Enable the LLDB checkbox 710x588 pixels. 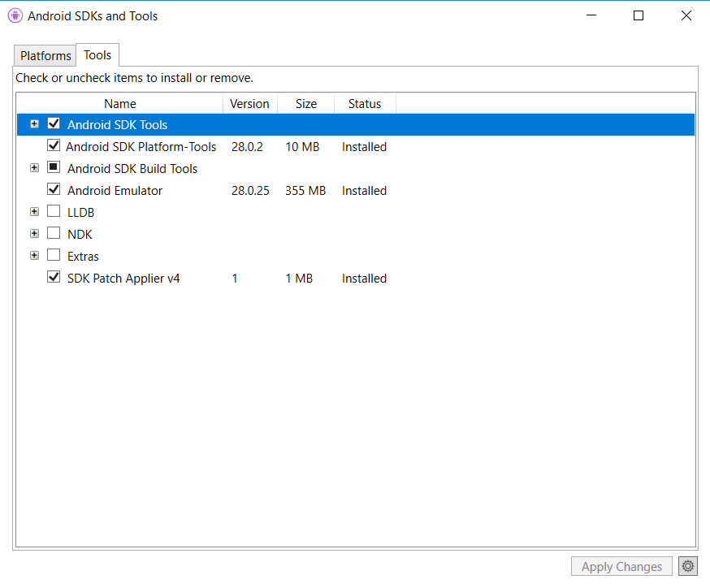click(x=54, y=211)
